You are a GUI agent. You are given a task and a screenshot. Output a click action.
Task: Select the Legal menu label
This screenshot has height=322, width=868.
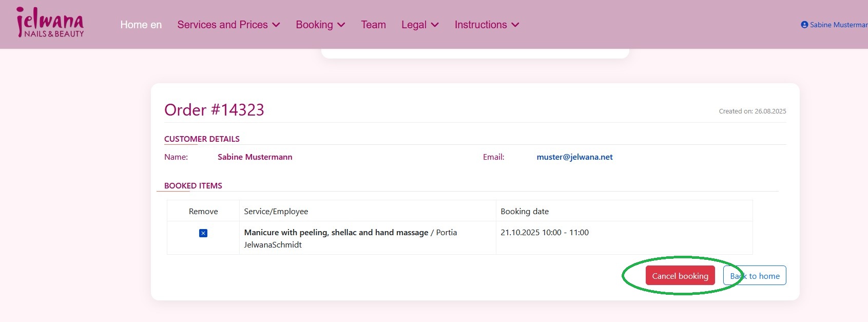click(414, 25)
